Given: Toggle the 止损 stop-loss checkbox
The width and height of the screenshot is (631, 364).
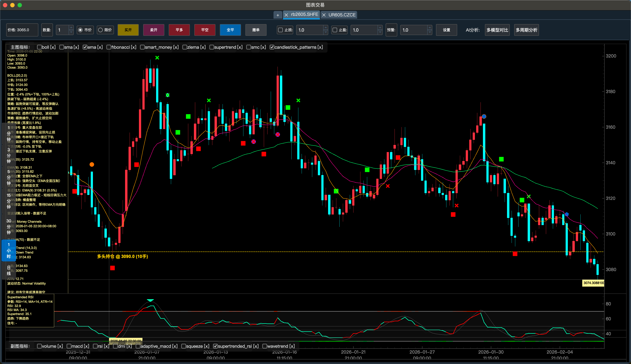Looking at the screenshot, I should click(280, 30).
